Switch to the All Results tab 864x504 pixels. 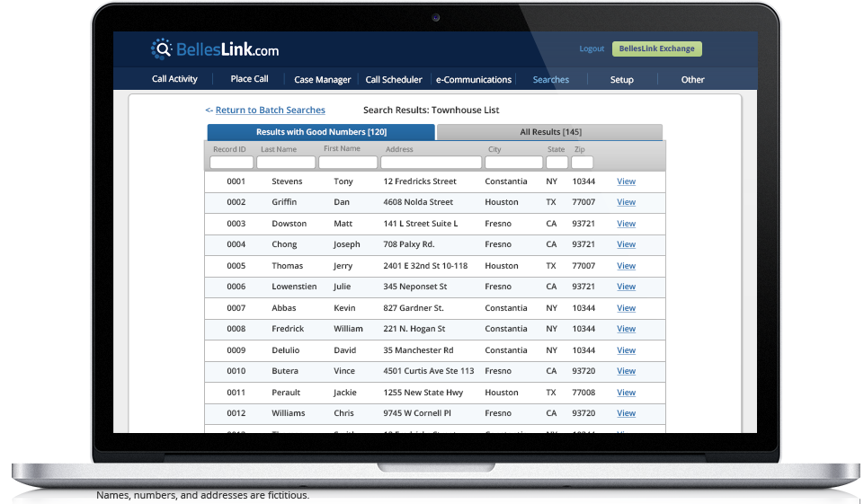(550, 132)
